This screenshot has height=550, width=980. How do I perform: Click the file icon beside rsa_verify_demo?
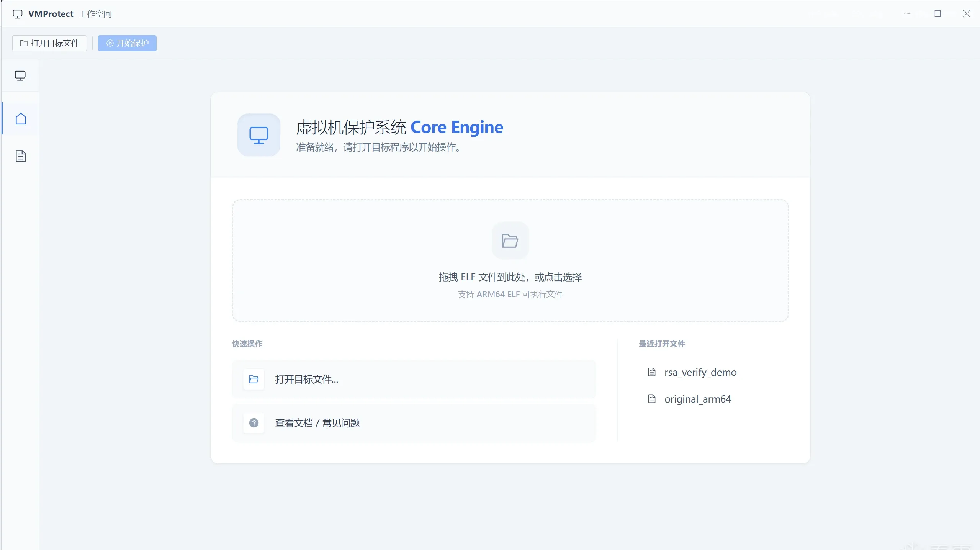tap(652, 372)
